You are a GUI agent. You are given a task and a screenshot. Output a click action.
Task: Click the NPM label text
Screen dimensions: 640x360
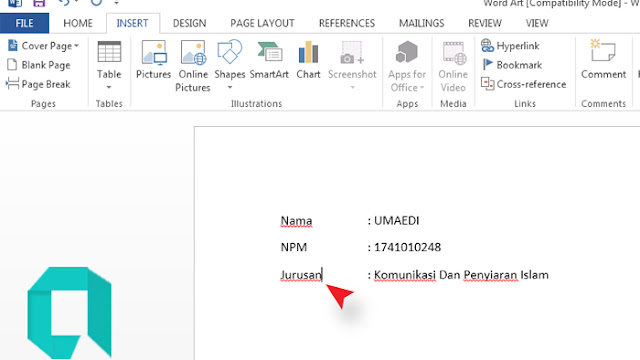point(293,247)
